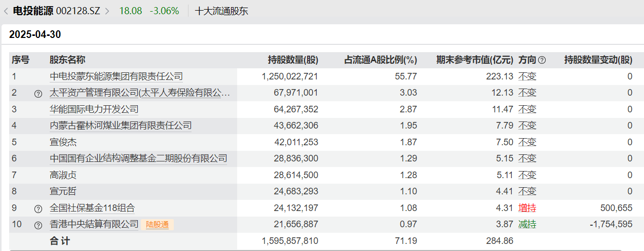Viewport: 644px width, 251px height.
Task: Click the 期末参考市值(亿元) column header
Action: [475, 60]
